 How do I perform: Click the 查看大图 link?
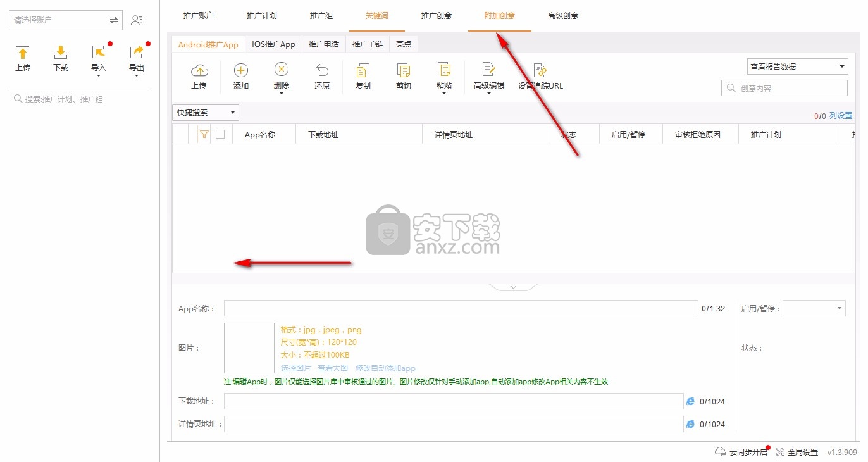coord(333,368)
